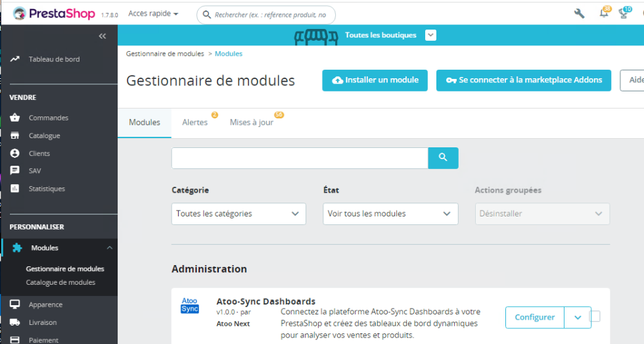Screen dimensions: 644x344
Task: Click the Atoo-Sync Dashboards module title
Action: click(265, 301)
